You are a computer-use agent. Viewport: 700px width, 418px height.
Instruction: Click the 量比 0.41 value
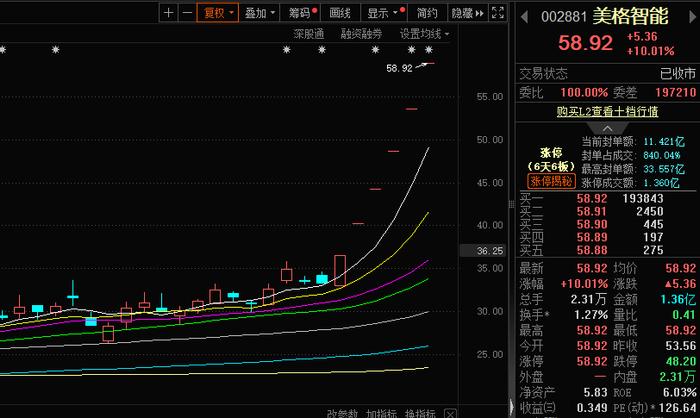684,315
